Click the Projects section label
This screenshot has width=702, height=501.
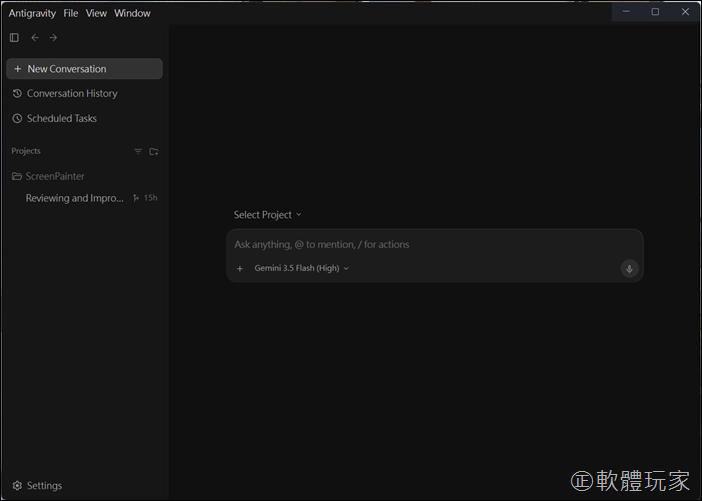[26, 151]
